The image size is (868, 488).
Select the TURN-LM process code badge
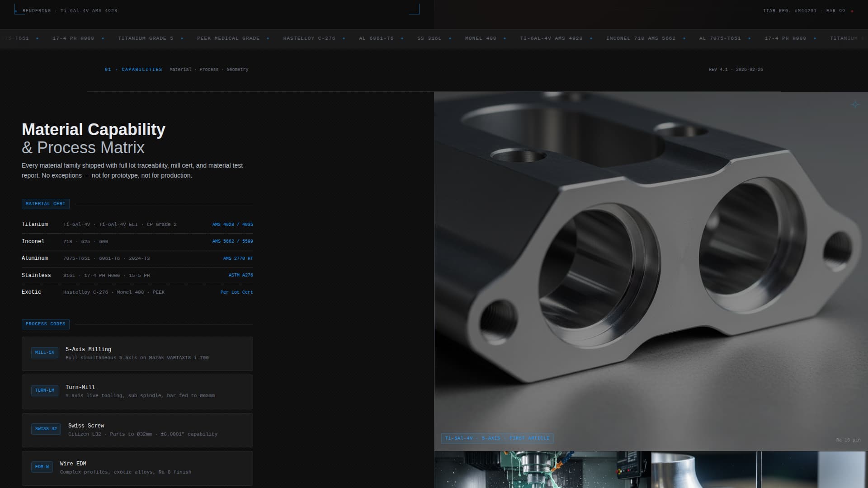45,390
